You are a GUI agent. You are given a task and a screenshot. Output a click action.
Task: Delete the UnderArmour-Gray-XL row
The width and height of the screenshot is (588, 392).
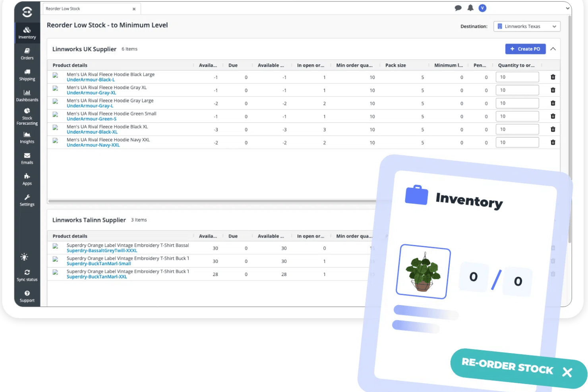click(x=553, y=90)
